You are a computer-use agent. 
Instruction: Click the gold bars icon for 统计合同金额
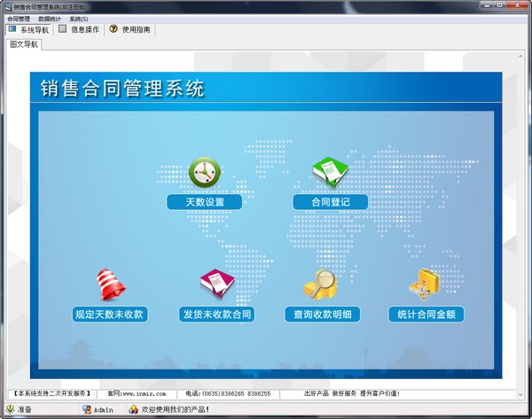pos(426,284)
